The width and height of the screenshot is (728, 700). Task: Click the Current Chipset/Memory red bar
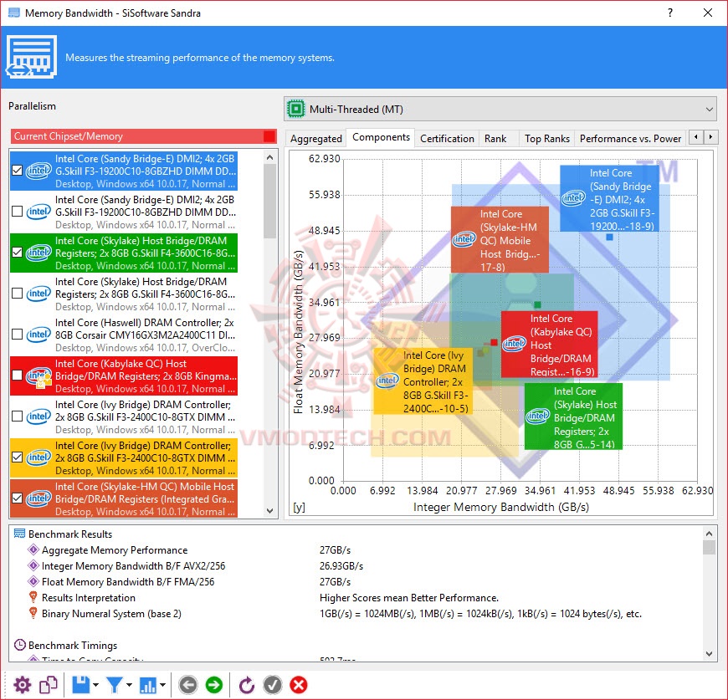coord(143,136)
